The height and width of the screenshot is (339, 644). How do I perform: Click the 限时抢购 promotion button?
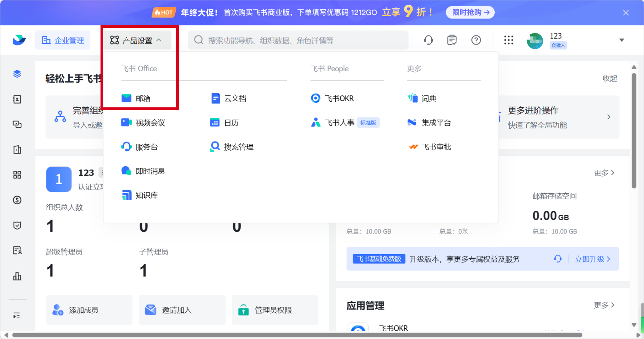point(470,12)
